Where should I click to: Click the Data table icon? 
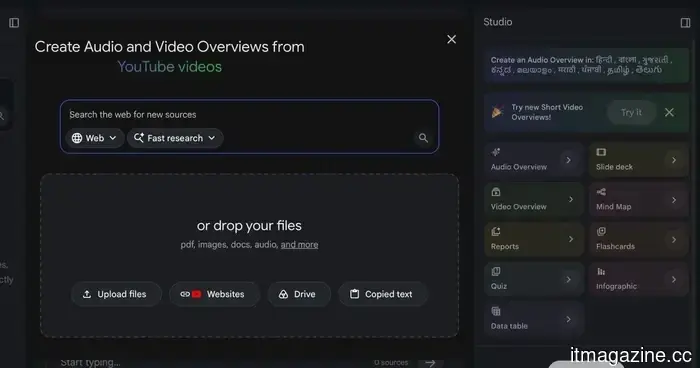point(496,311)
